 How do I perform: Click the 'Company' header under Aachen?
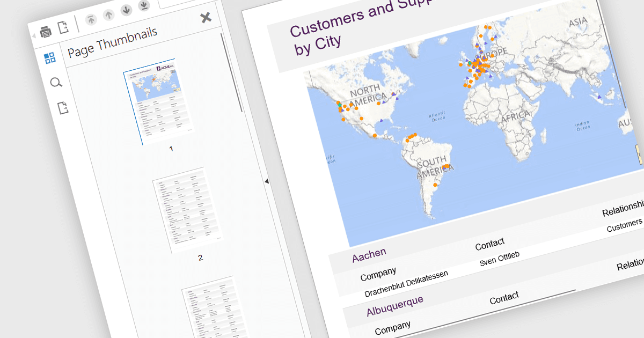[378, 274]
